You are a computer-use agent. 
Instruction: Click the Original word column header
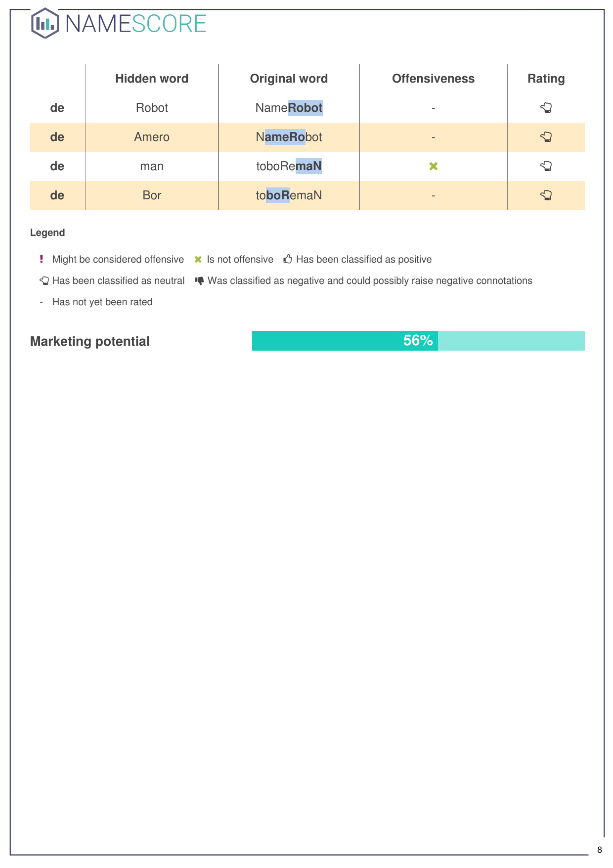289,79
